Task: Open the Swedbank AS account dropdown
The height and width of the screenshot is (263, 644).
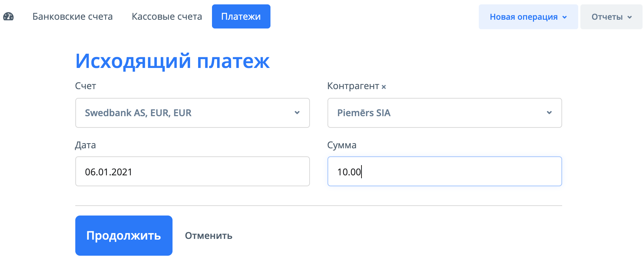Action: click(x=192, y=113)
